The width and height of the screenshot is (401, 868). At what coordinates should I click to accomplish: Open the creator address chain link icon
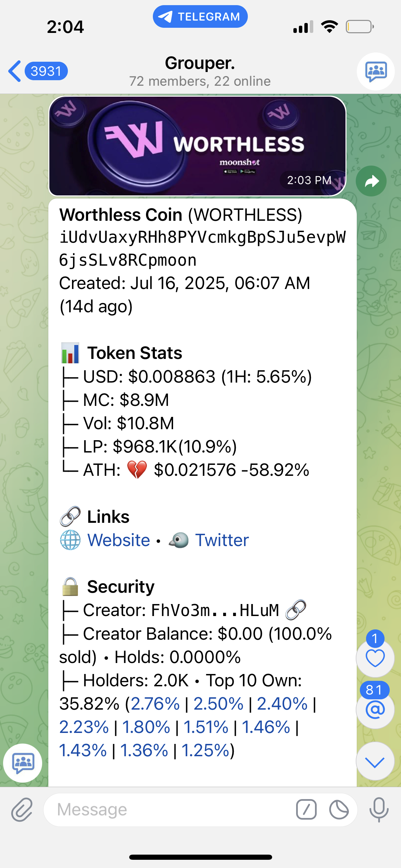pyautogui.click(x=296, y=610)
